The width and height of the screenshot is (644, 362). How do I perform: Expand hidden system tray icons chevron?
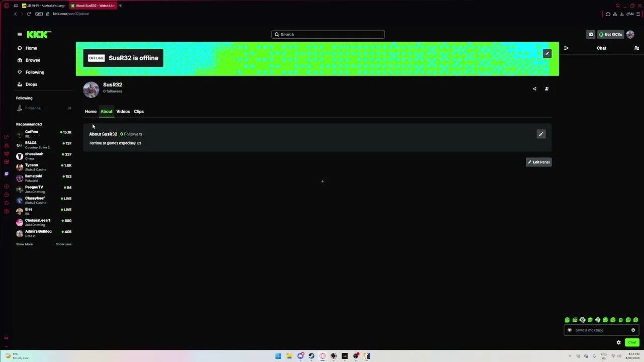(x=570, y=356)
